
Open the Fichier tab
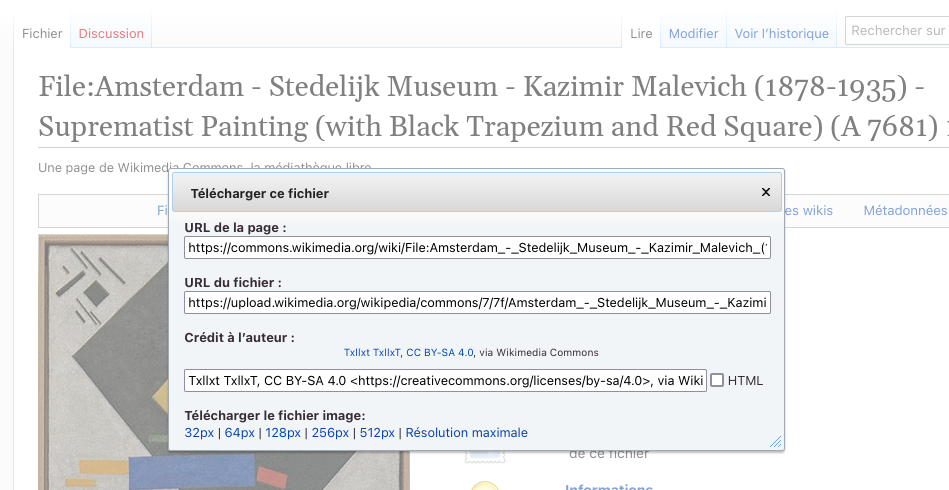pyautogui.click(x=42, y=33)
